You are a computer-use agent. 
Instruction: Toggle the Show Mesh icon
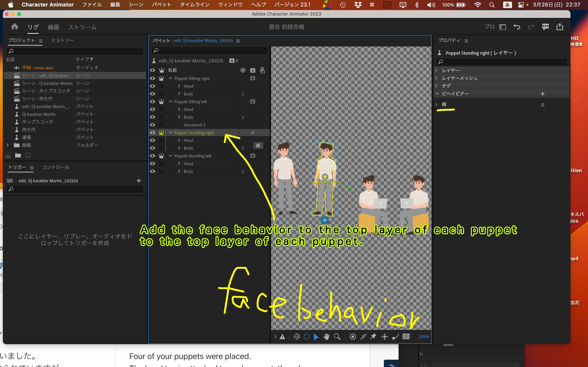coord(297,337)
